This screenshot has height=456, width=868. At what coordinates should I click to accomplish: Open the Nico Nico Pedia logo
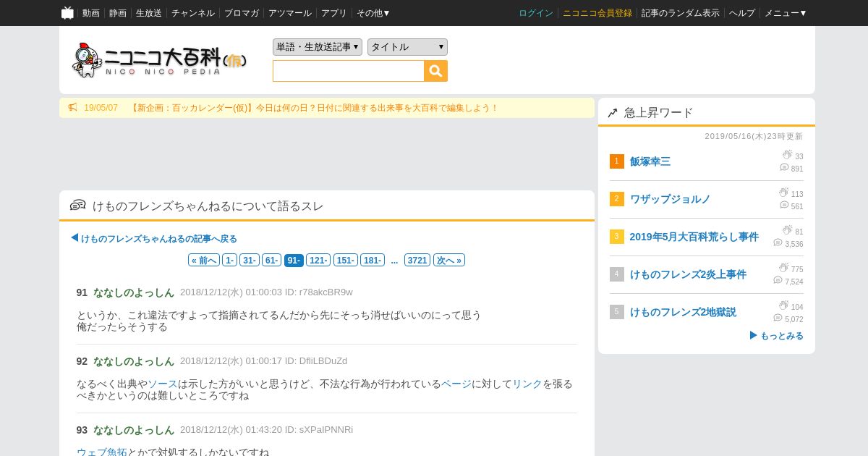pos(161,60)
